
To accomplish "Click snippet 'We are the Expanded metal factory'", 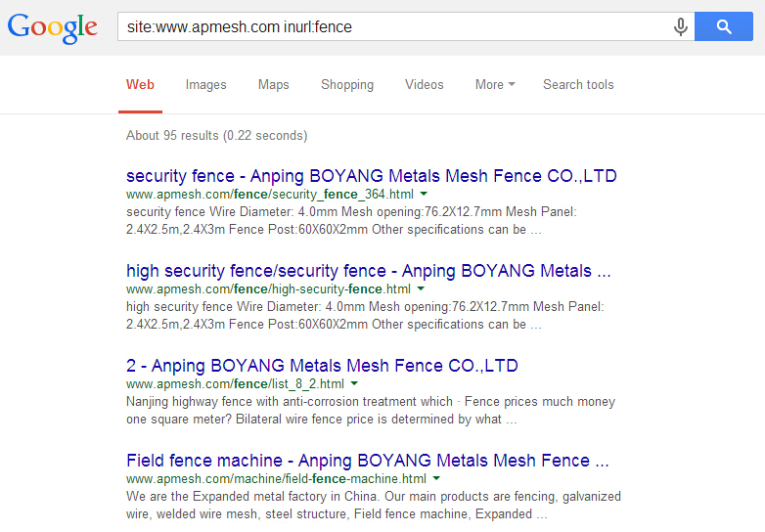I will tap(374, 506).
